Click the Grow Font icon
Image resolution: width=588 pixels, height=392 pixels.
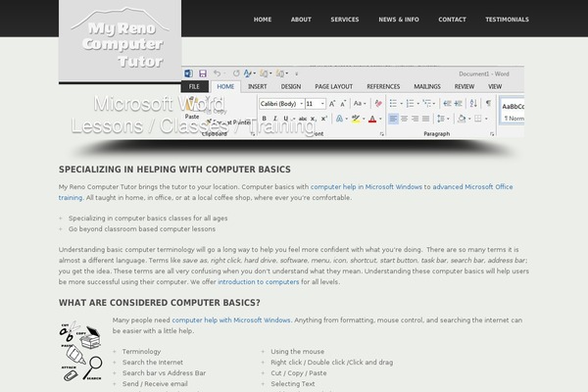click(332, 104)
